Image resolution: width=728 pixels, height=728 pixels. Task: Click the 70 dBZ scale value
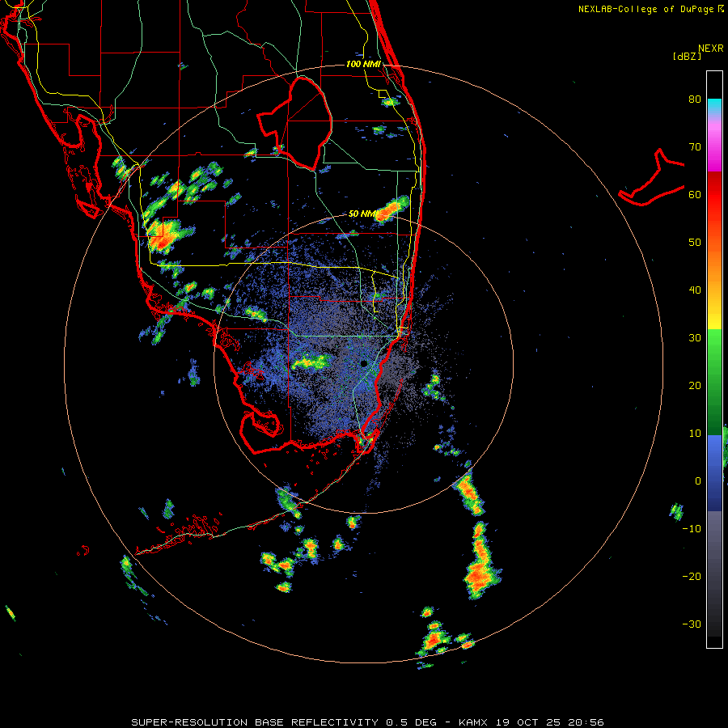pos(695,147)
